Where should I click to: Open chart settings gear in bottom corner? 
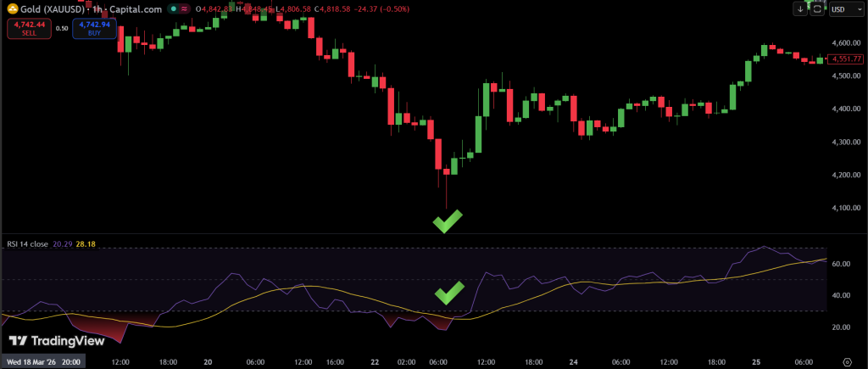click(x=848, y=361)
